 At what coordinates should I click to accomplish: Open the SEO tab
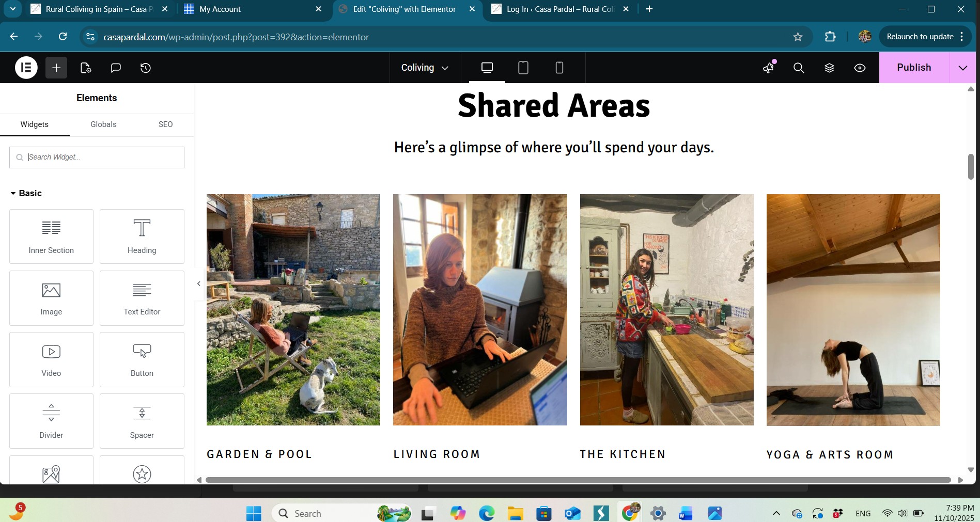pyautogui.click(x=165, y=124)
